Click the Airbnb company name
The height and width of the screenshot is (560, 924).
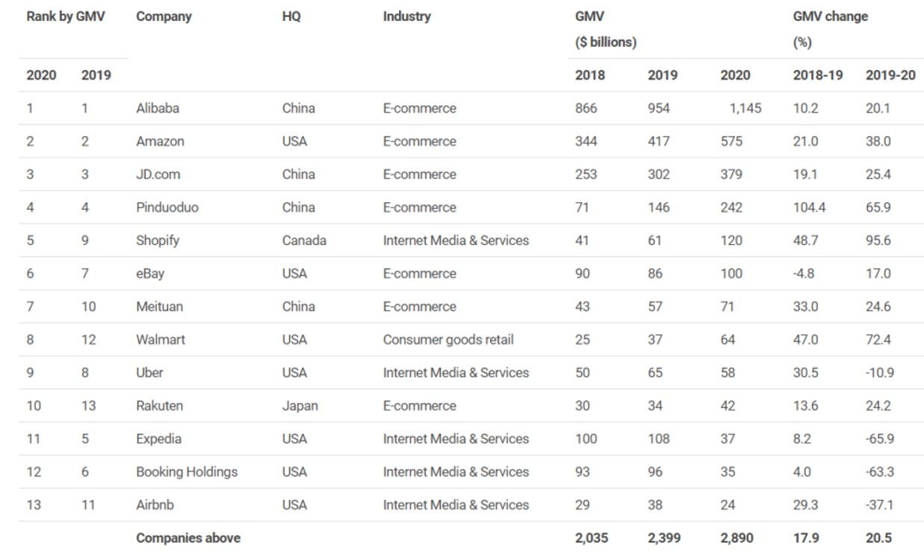(x=155, y=505)
